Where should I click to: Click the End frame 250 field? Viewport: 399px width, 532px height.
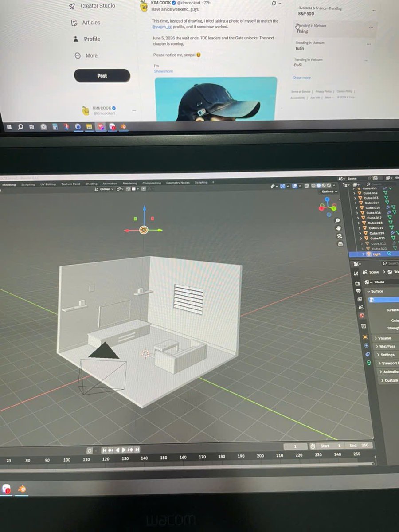359,446
